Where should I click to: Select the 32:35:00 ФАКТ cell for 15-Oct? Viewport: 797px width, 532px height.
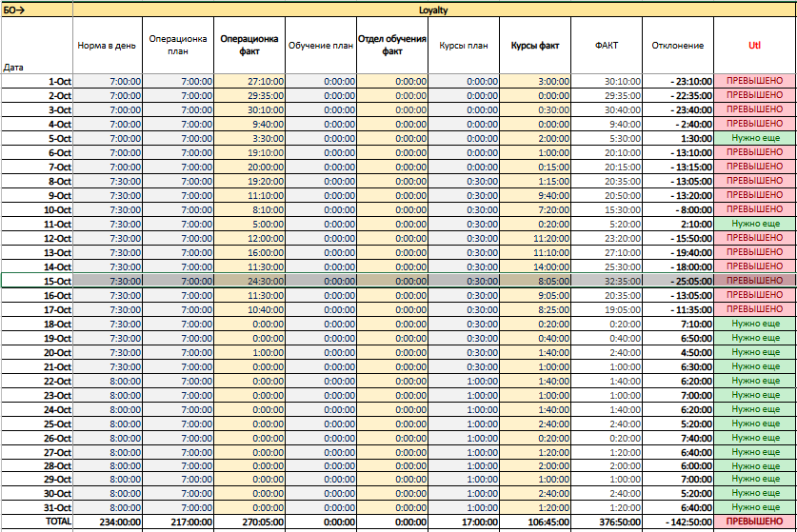click(607, 281)
